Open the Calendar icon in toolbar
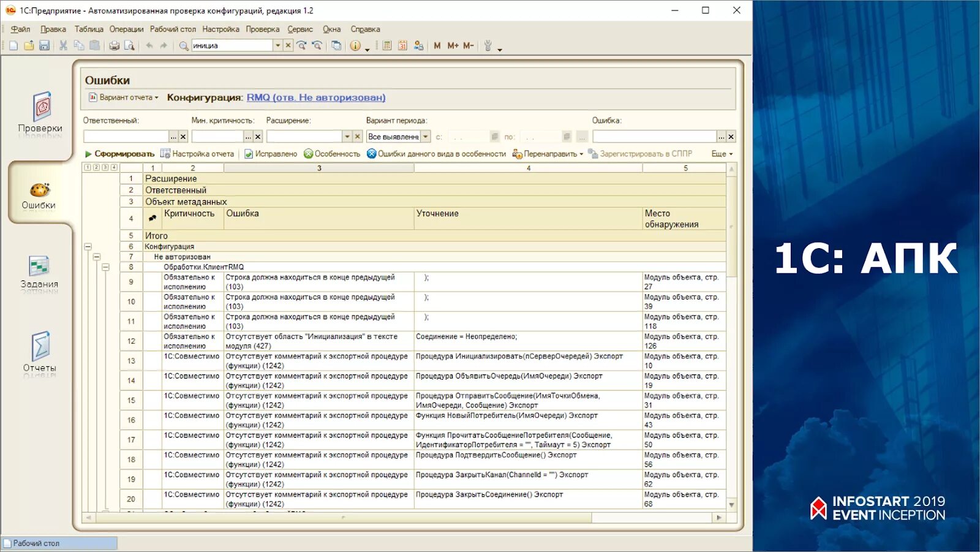980x552 pixels. [x=402, y=45]
